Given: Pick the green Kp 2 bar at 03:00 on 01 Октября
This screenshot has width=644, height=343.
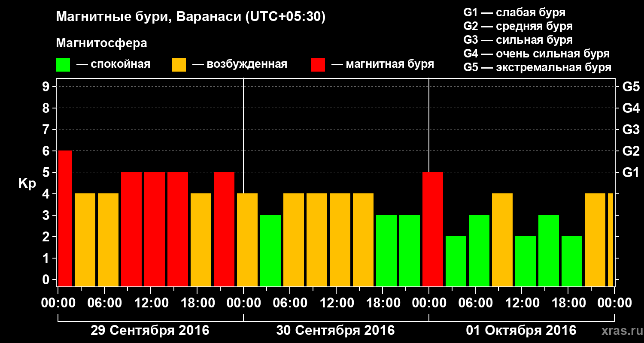Looking at the screenshot, I should (x=456, y=261).
